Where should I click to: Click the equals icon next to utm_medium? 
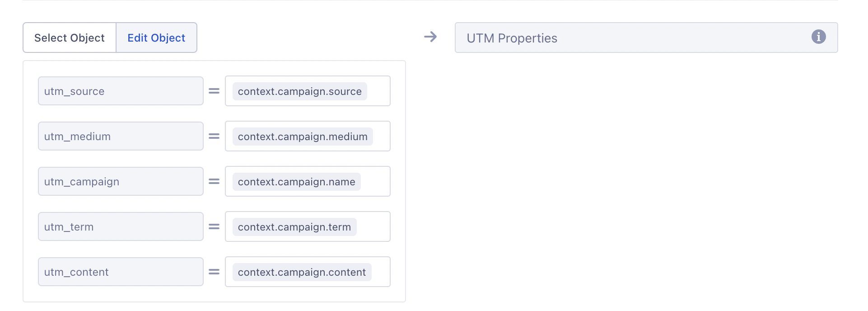click(x=214, y=136)
